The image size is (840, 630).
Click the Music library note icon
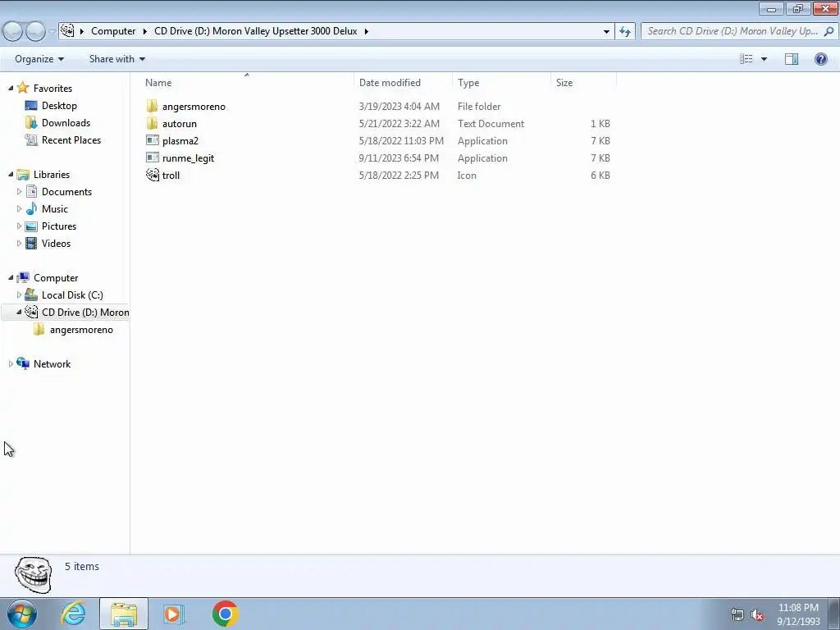(x=32, y=208)
